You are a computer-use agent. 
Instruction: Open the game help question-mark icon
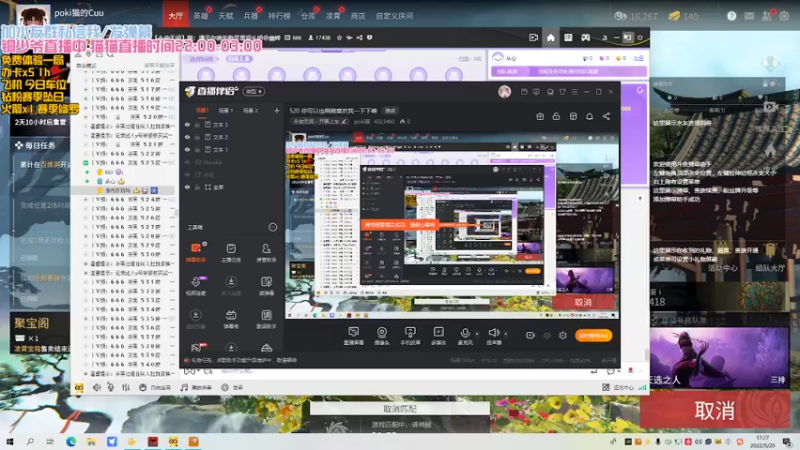coord(732,16)
